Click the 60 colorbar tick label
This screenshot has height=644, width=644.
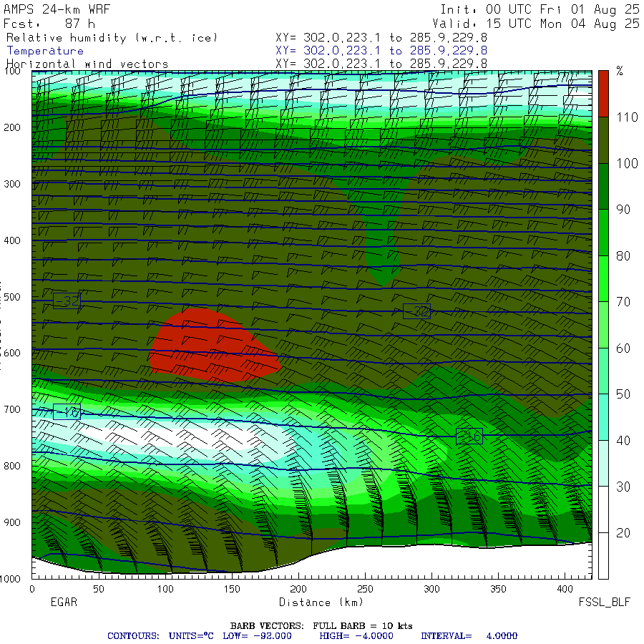(623, 348)
